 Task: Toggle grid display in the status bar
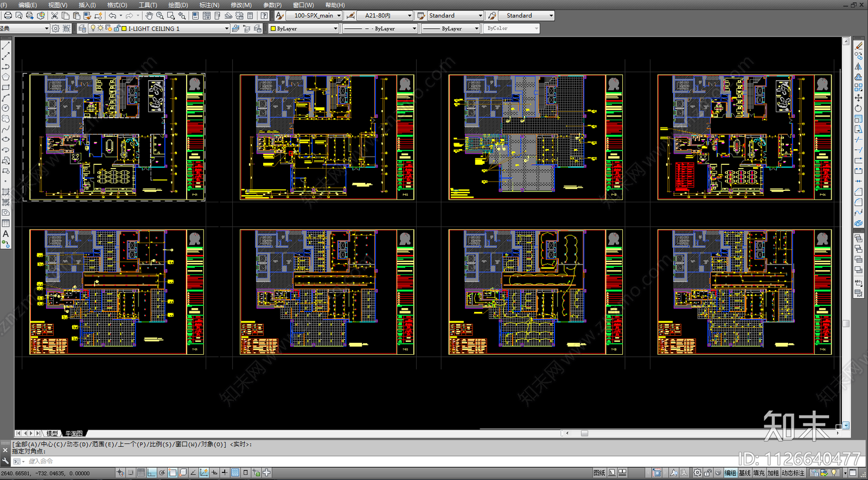coord(141,473)
